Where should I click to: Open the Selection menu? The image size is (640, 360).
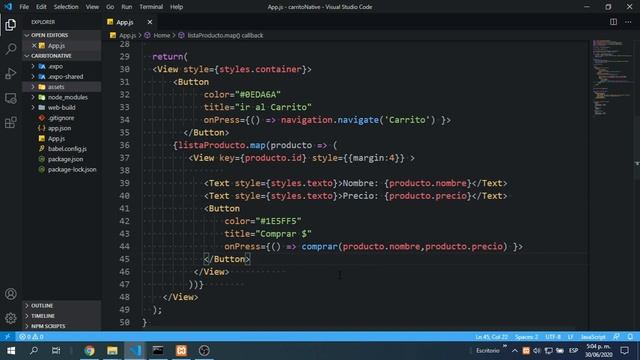66,7
